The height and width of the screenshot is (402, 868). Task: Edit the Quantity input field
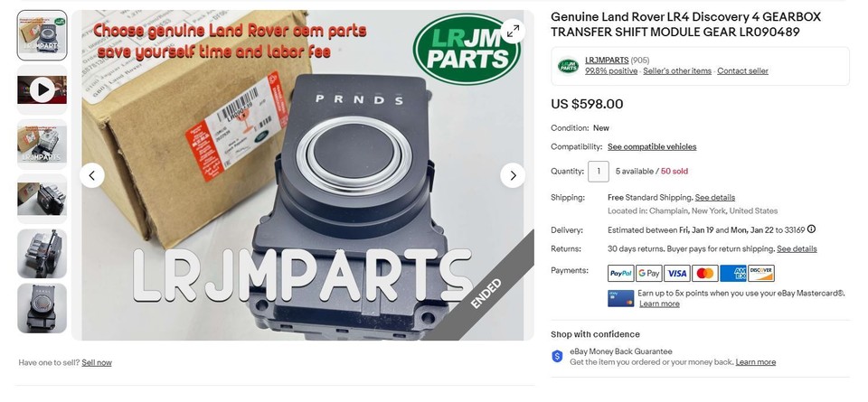click(599, 172)
